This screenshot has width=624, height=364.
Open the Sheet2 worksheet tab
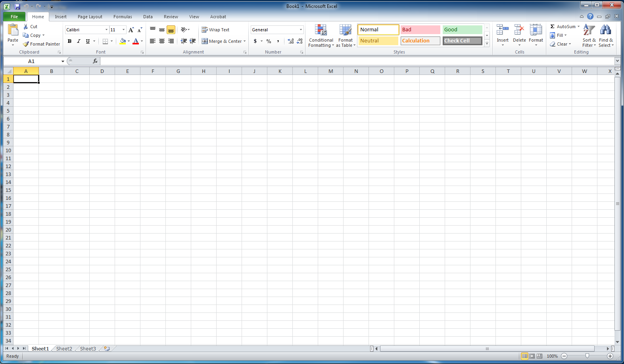tap(64, 349)
